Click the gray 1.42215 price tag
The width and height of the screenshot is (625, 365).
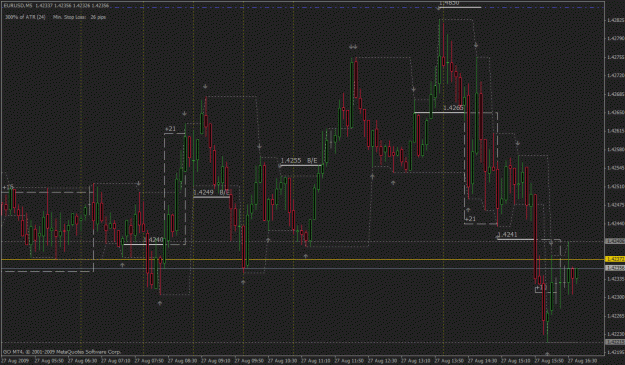tap(615, 342)
